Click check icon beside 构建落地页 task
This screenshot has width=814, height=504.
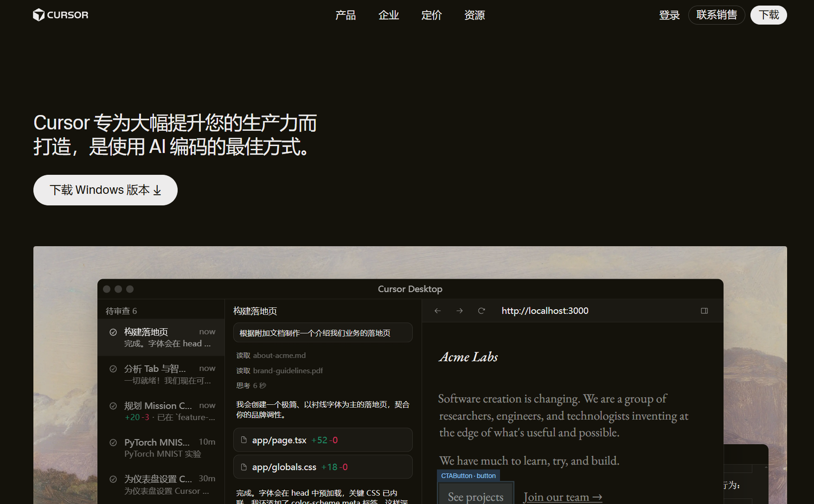[113, 332]
